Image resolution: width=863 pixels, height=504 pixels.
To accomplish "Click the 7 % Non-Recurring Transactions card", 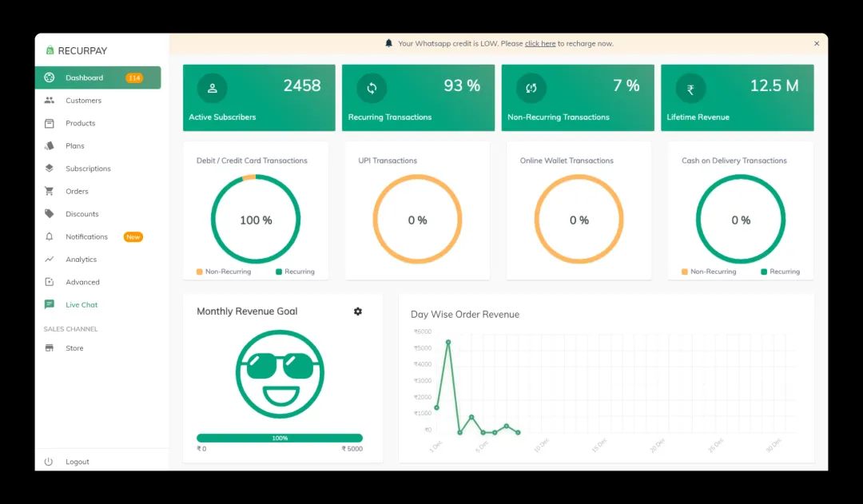I will (578, 98).
